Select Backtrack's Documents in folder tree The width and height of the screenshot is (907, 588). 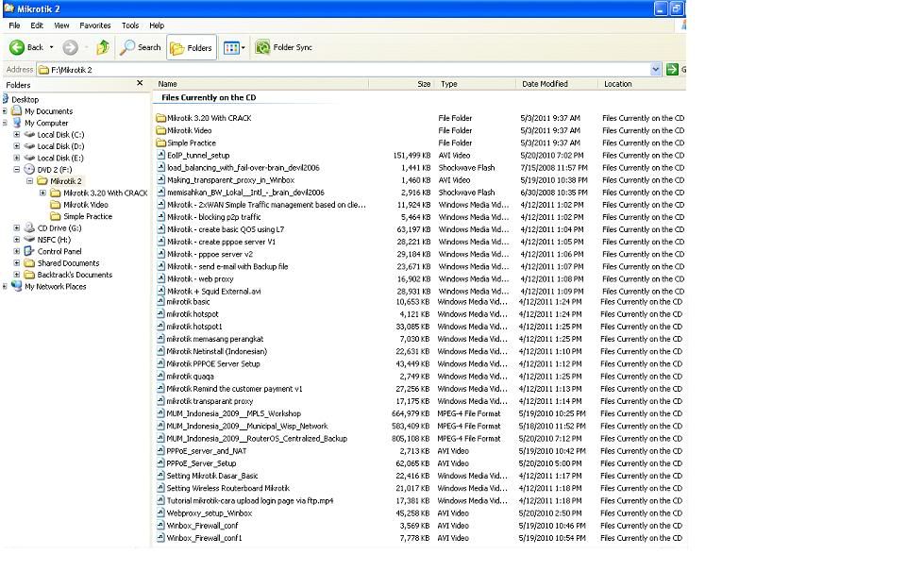75,275
